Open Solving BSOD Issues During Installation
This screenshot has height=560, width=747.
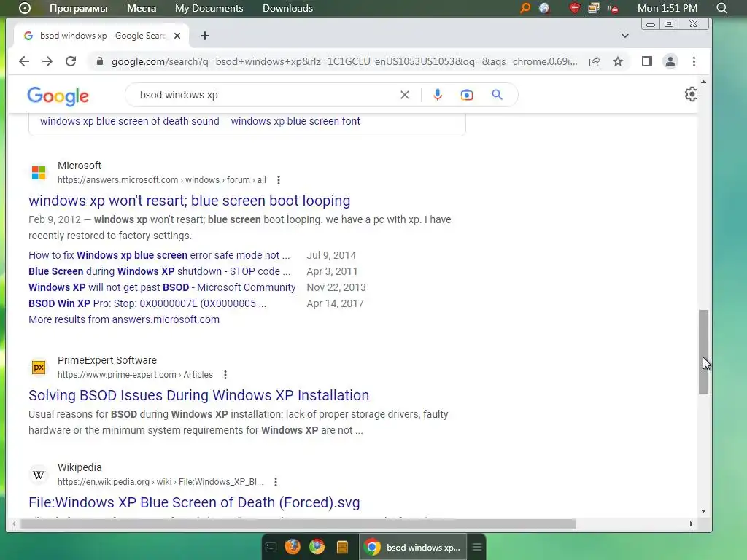point(198,395)
